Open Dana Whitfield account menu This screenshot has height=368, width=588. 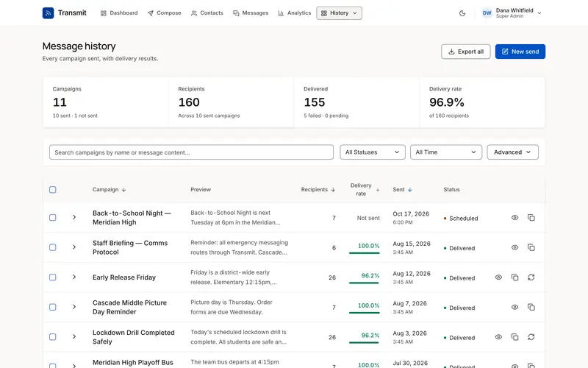[512, 13]
